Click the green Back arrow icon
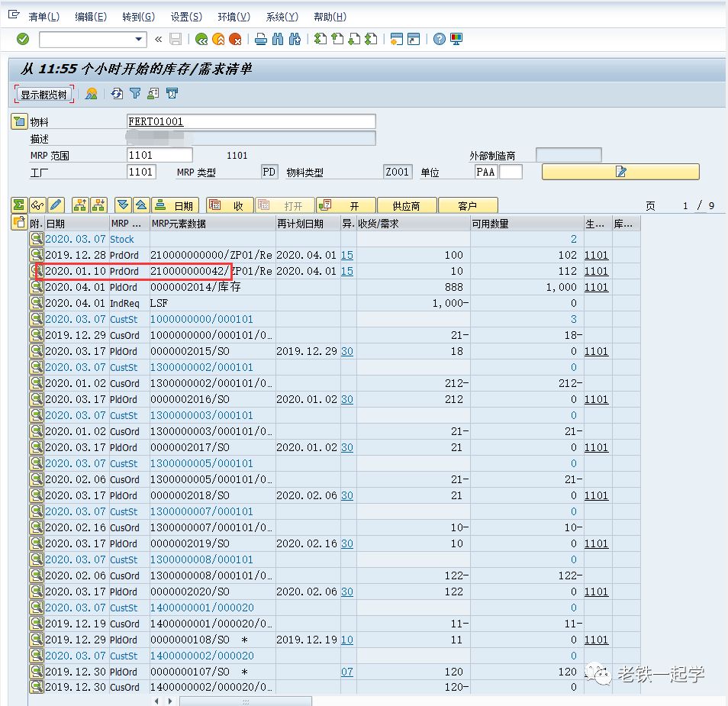The image size is (728, 706). [x=201, y=40]
